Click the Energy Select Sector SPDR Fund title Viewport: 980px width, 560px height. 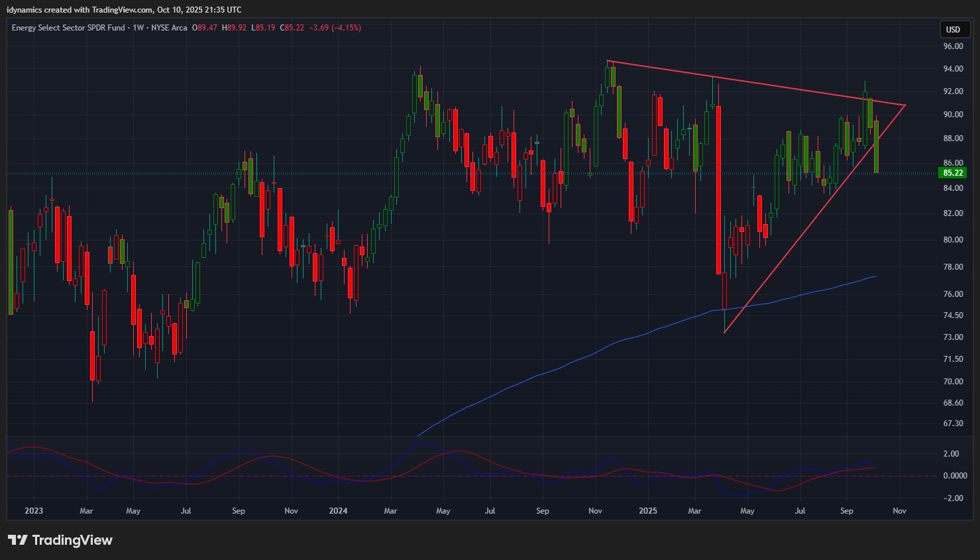pyautogui.click(x=68, y=28)
